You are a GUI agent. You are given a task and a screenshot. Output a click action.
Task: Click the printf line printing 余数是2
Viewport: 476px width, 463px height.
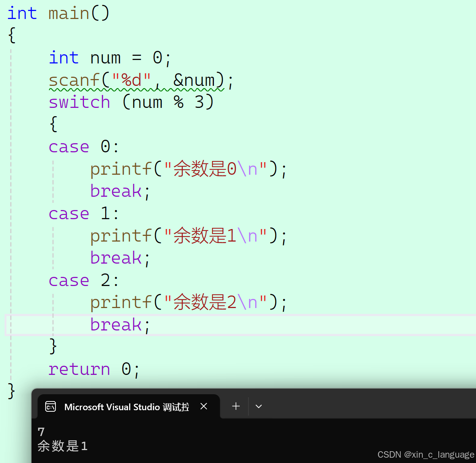pyautogui.click(x=188, y=303)
